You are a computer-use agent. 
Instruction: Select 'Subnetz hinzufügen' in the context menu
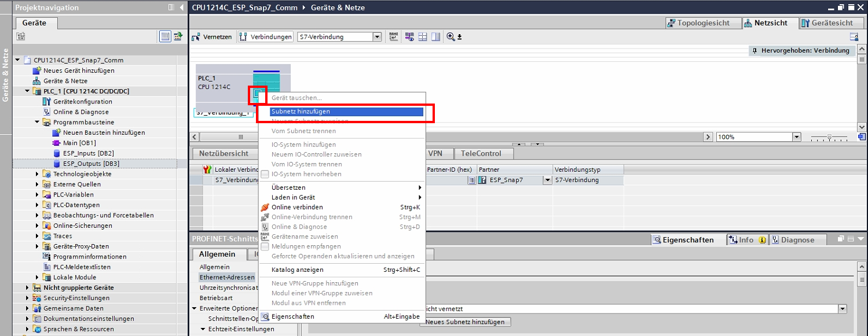coord(346,112)
